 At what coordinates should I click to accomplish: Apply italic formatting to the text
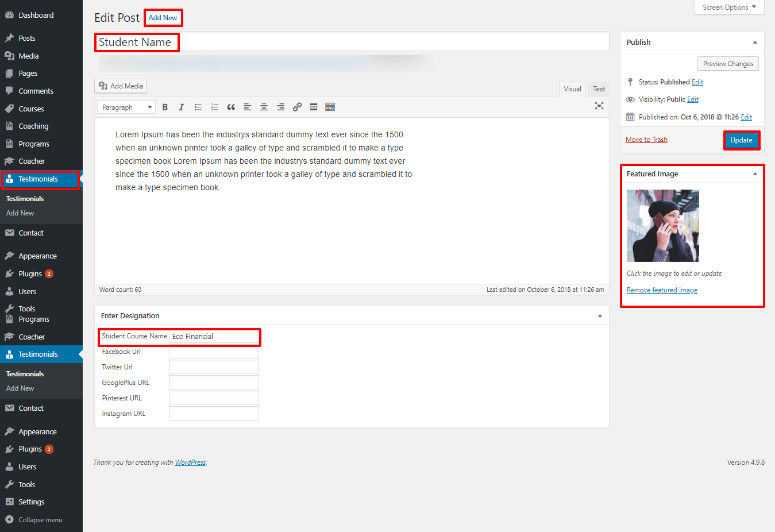coord(182,107)
